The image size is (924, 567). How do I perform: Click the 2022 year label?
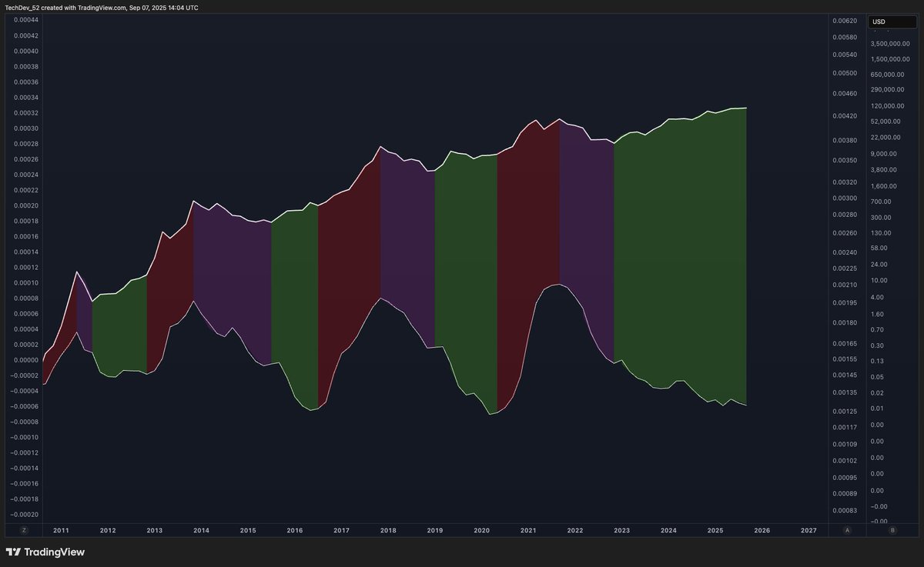click(x=575, y=531)
